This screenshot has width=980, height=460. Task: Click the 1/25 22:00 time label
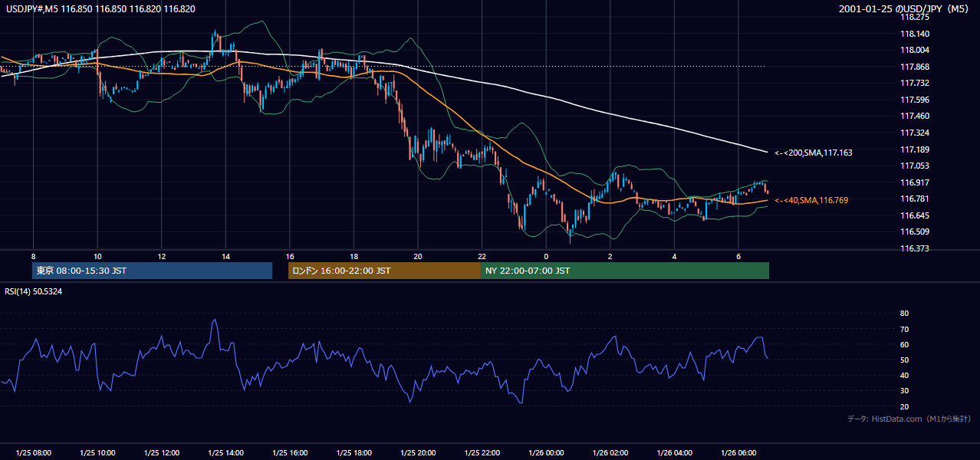pyautogui.click(x=482, y=453)
